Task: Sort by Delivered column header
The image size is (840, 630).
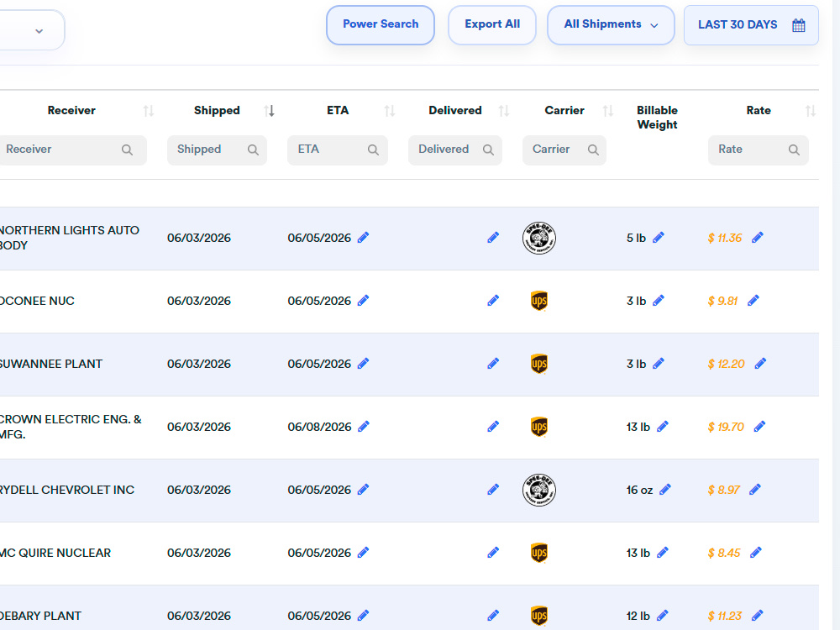Action: click(454, 110)
